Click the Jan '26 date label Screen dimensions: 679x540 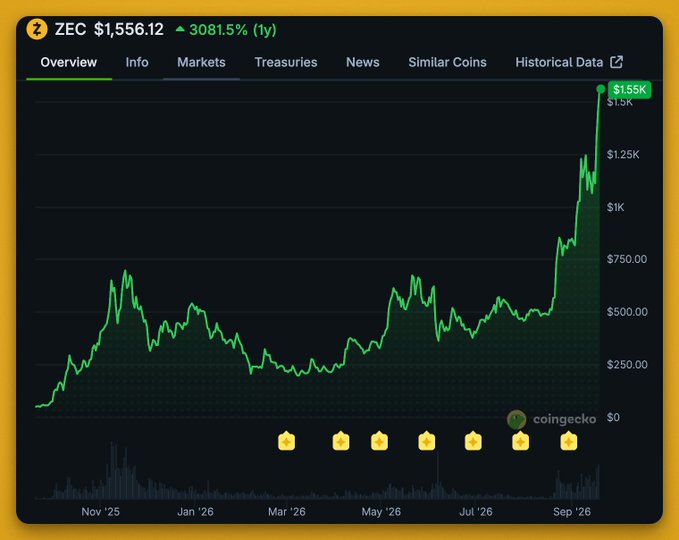click(195, 512)
